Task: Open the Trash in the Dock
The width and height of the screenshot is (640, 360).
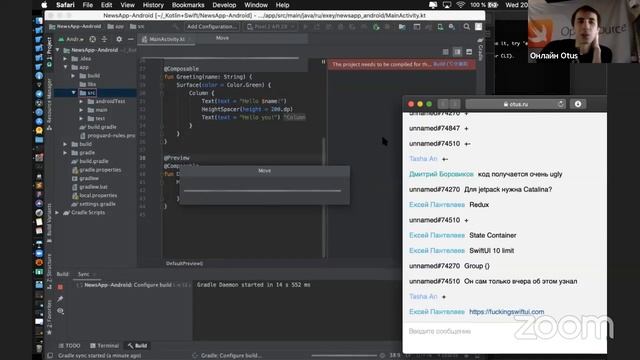Action: tap(39, 349)
